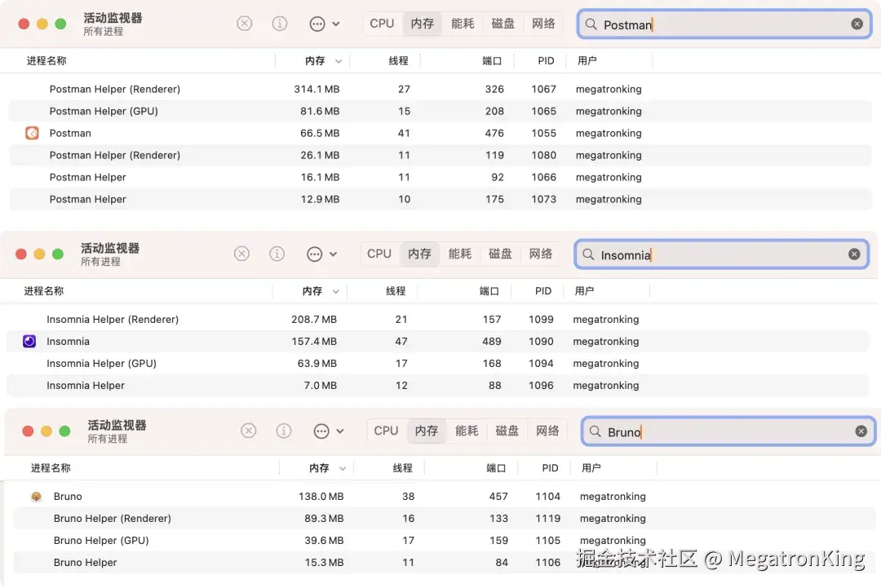Select Postman Helper (GPU) row
This screenshot has height=588, width=881.
pyautogui.click(x=440, y=111)
